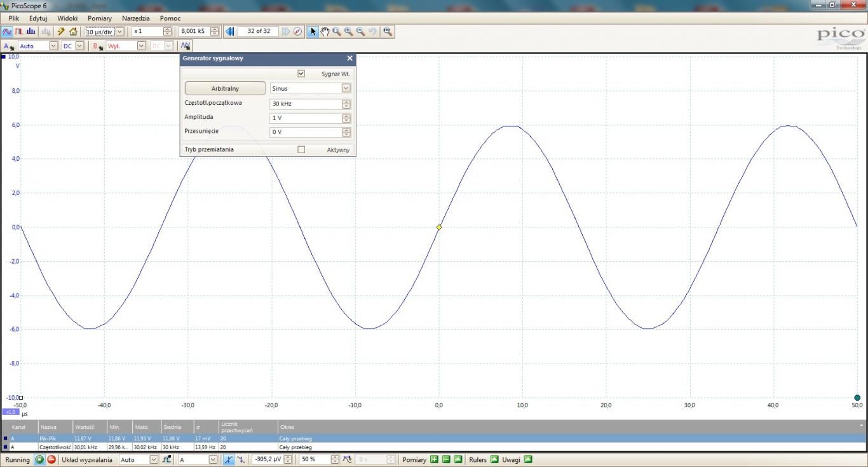Open channel A range Auto dropdown
The width and height of the screenshot is (868, 467).
click(53, 46)
